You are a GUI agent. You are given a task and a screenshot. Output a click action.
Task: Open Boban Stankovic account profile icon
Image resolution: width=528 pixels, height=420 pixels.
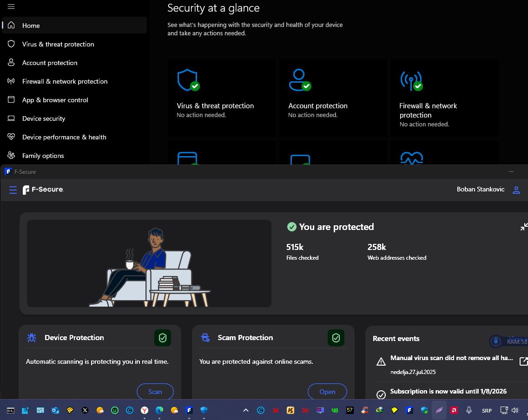516,190
